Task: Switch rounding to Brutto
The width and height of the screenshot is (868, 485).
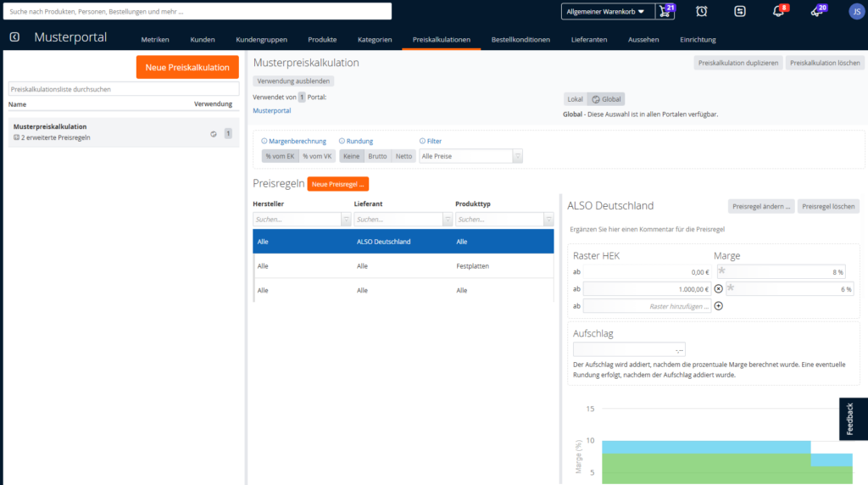Action: (377, 156)
